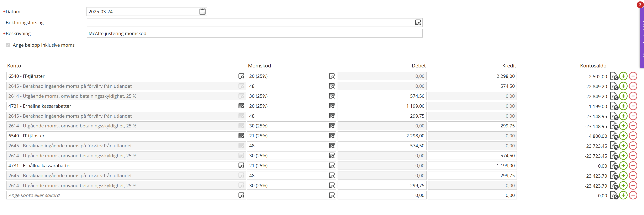Open the calendar picker for Datum
644x215 pixels.
(202, 11)
